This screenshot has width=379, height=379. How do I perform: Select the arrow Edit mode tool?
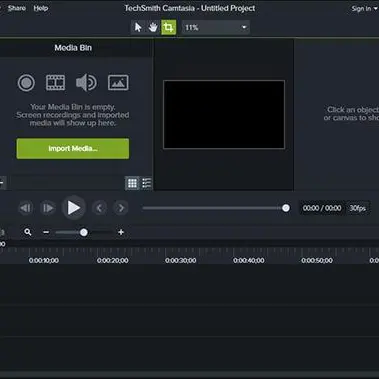tap(138, 27)
